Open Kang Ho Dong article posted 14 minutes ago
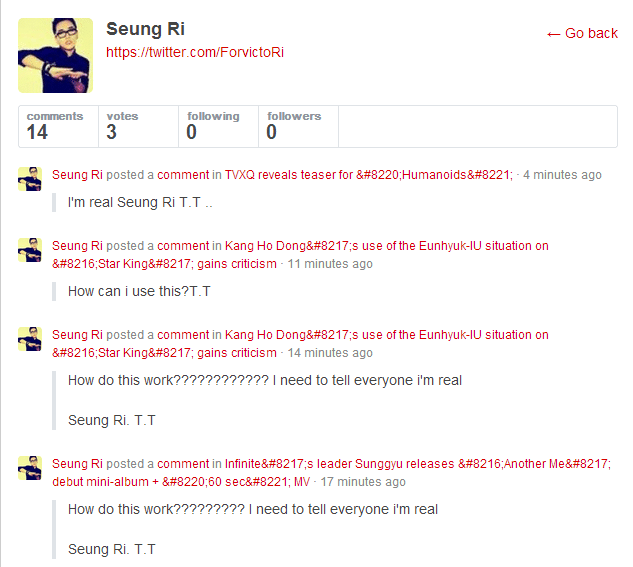 coord(300,343)
